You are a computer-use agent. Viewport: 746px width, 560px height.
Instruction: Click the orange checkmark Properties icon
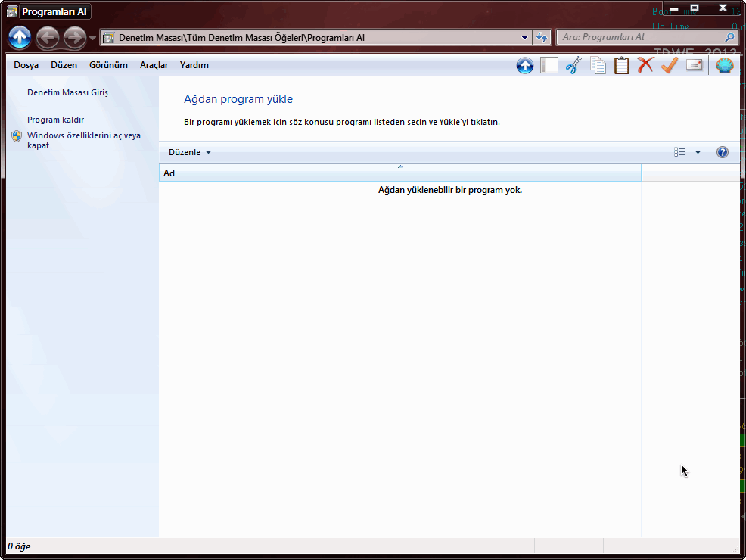[670, 65]
